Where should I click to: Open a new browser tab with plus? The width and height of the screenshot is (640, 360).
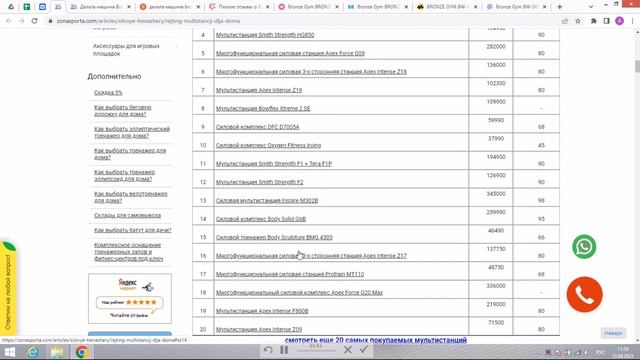[560, 7]
